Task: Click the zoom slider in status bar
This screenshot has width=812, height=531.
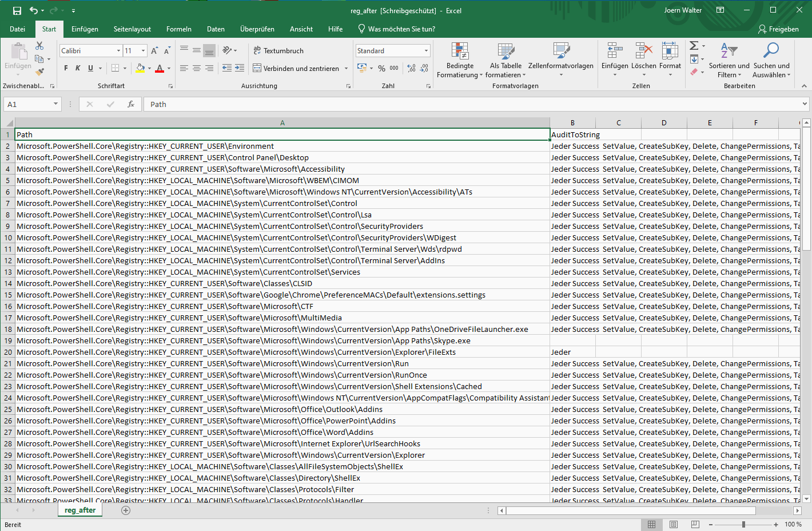Action: click(x=743, y=524)
